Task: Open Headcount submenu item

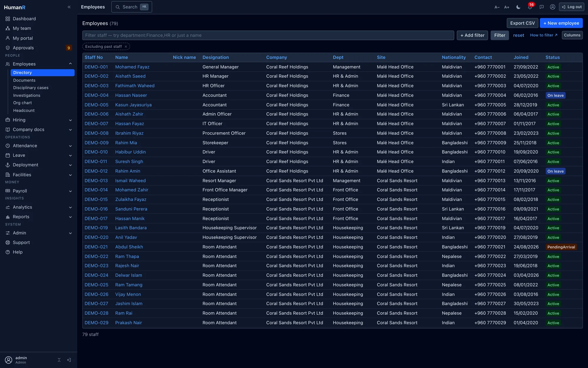Action: point(24,110)
